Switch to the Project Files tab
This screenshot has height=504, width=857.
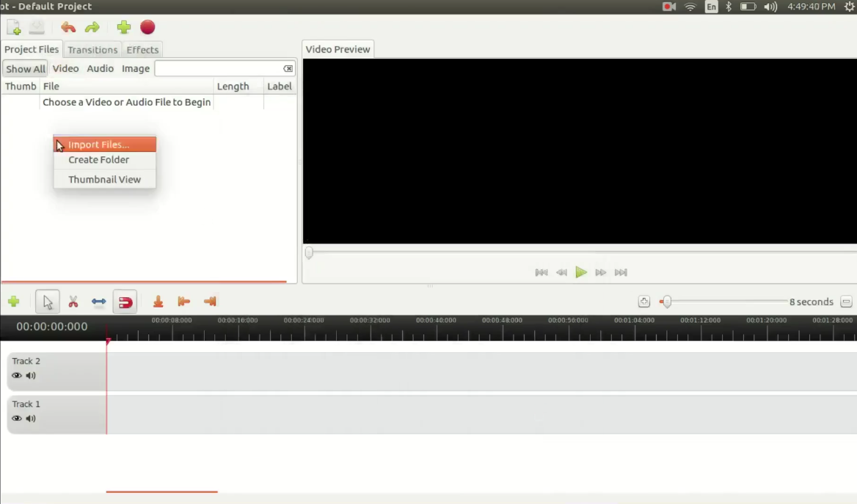[32, 49]
